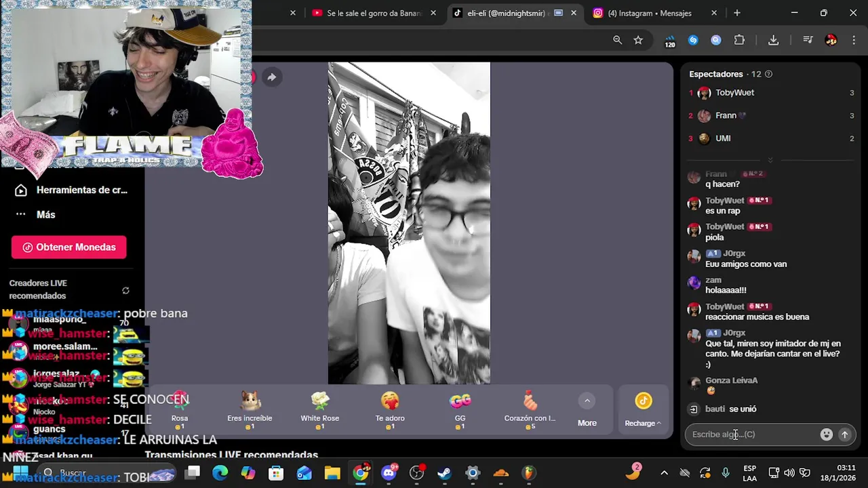Open Discord from the taskbar
Image resolution: width=868 pixels, height=488 pixels.
(x=389, y=472)
